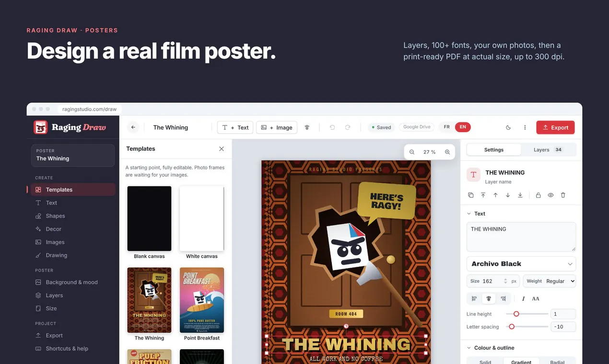Switch language to EN

tap(463, 127)
